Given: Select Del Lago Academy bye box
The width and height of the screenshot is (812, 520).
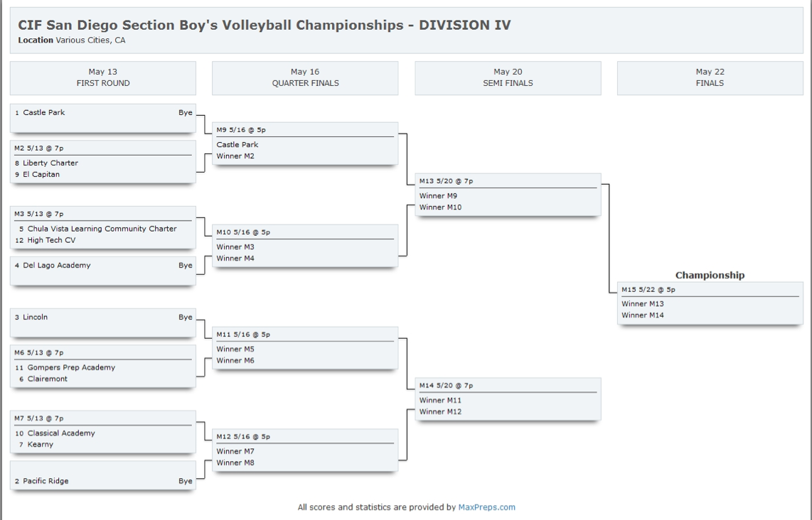Looking at the screenshot, I should (103, 271).
